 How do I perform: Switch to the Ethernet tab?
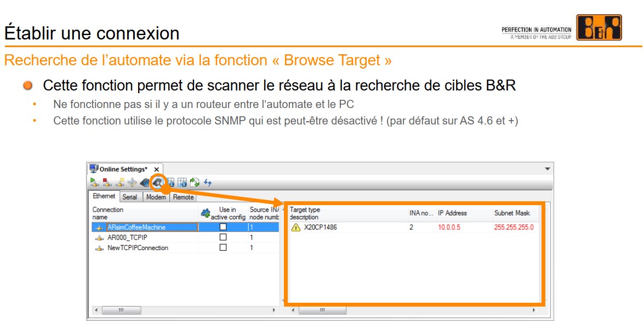click(104, 196)
